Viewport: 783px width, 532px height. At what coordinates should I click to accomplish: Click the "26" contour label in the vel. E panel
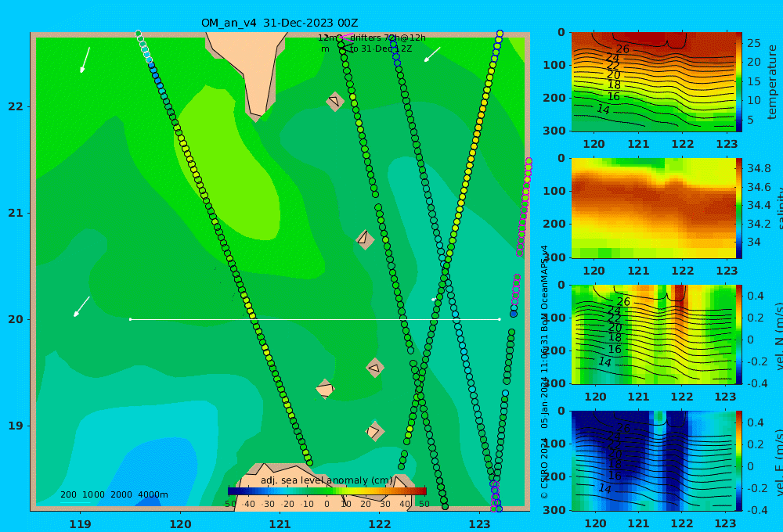pyautogui.click(x=623, y=428)
